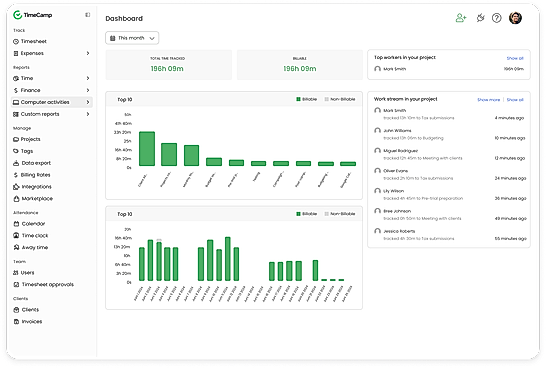This screenshot has height=368, width=546.
Task: Click Show more in Work stream panel
Action: 489,100
